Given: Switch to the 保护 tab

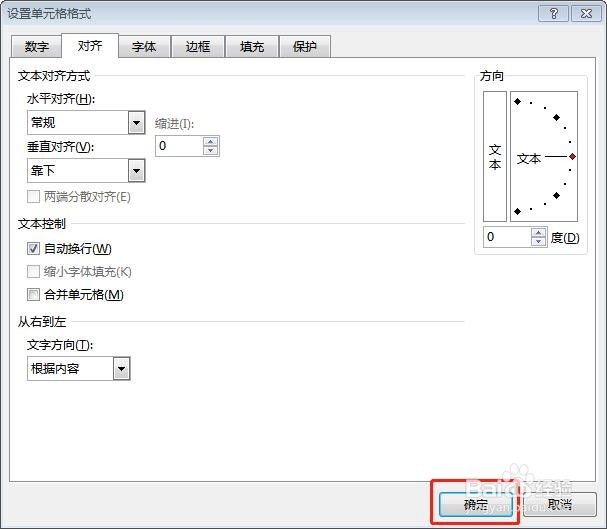Looking at the screenshot, I should tap(305, 46).
